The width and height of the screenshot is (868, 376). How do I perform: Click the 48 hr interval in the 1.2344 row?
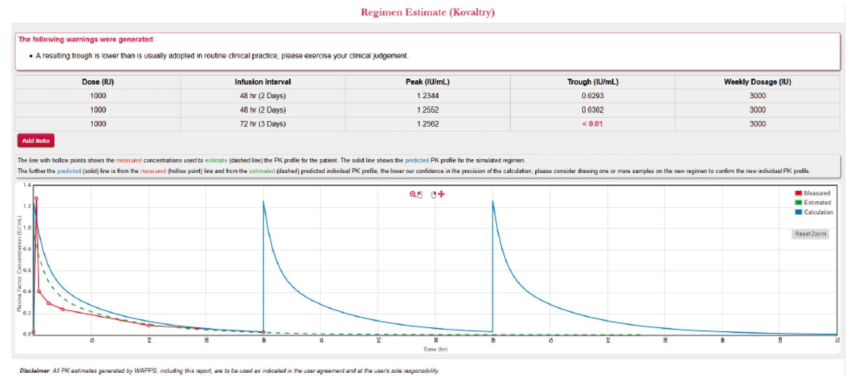[x=263, y=96]
